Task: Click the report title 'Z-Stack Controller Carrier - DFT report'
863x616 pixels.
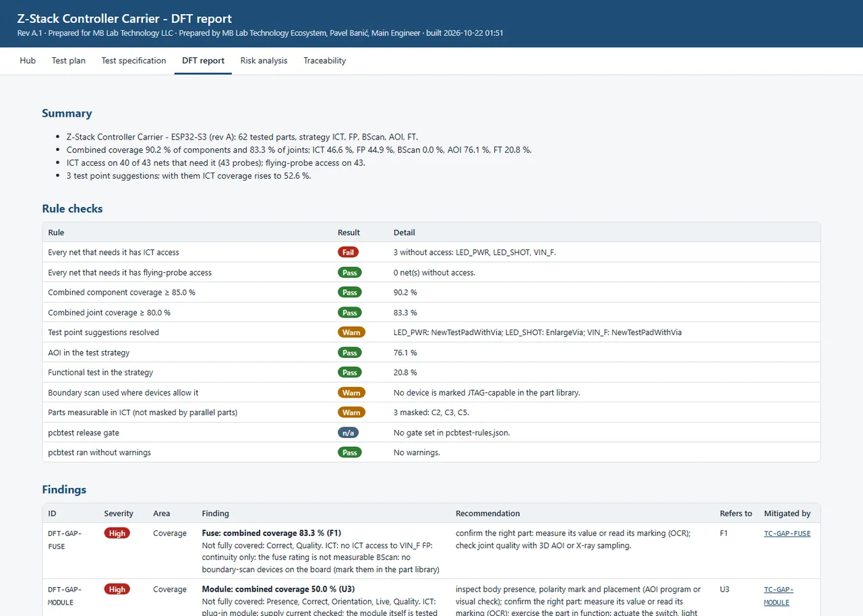Action: pyautogui.click(x=125, y=19)
